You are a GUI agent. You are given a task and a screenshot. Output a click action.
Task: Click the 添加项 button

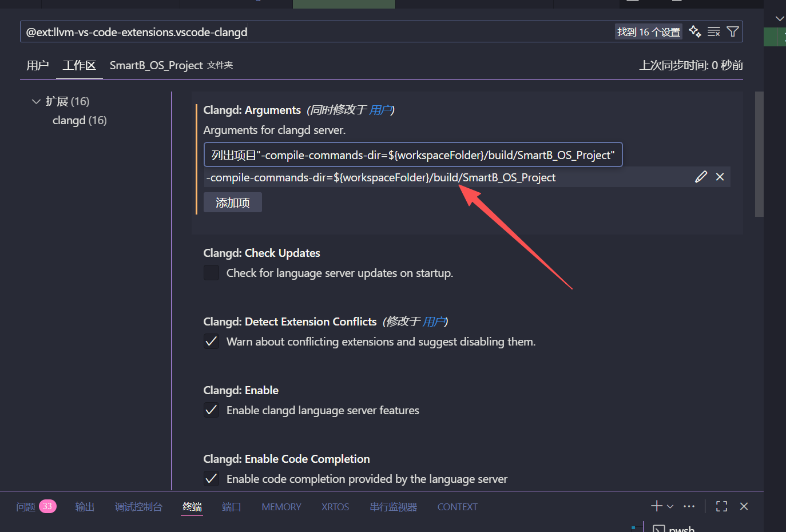pos(233,203)
